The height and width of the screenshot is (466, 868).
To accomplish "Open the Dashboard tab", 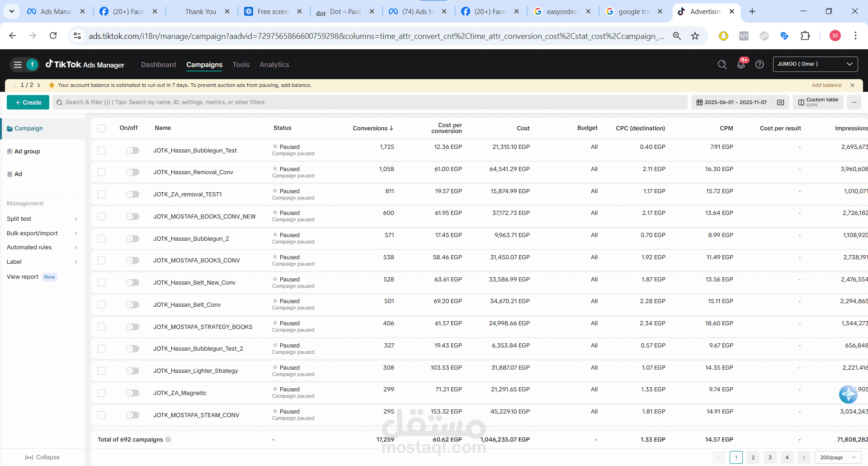I will click(159, 65).
